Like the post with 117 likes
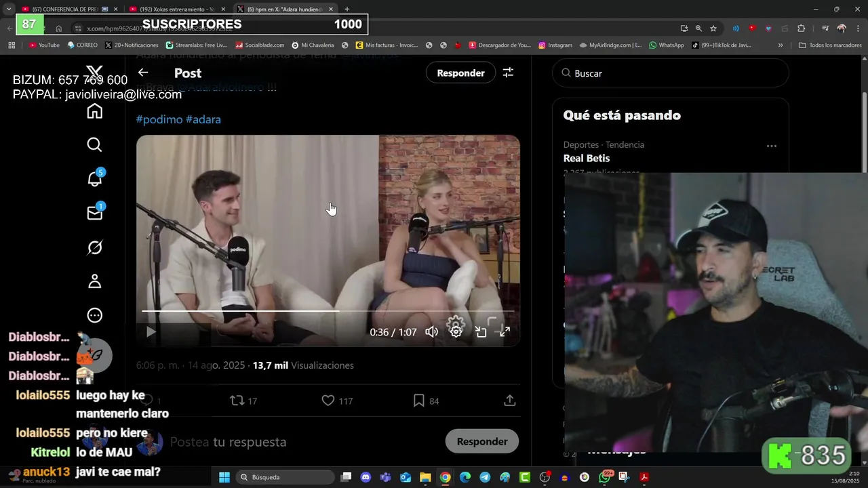 (337, 401)
